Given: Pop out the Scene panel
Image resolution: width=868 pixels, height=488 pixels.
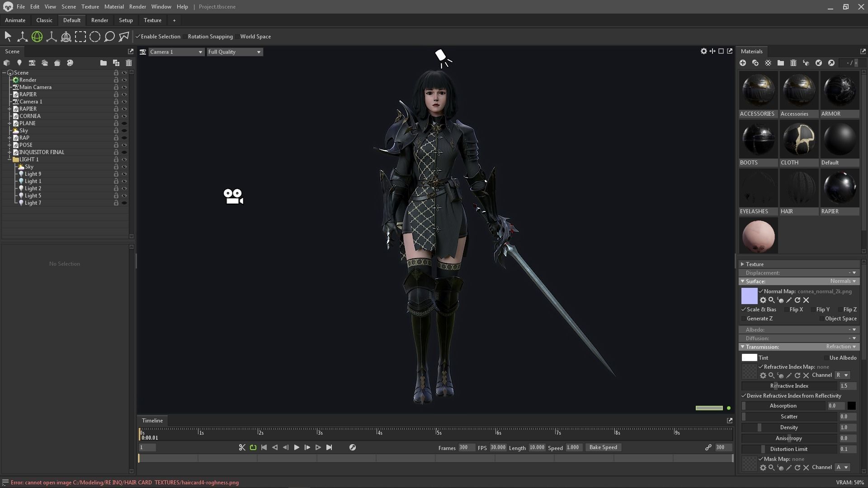Looking at the screenshot, I should (x=131, y=52).
